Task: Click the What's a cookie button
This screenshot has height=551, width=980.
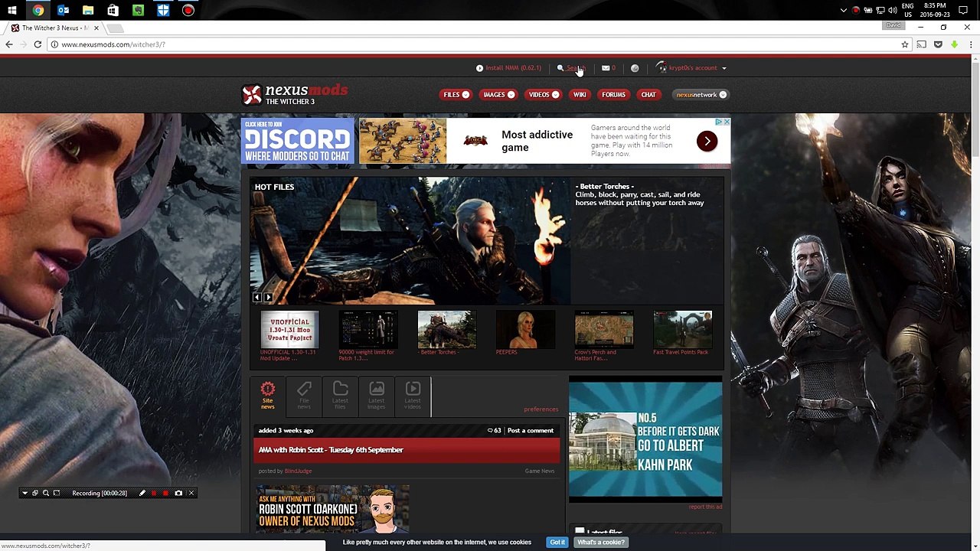Action: tap(601, 543)
